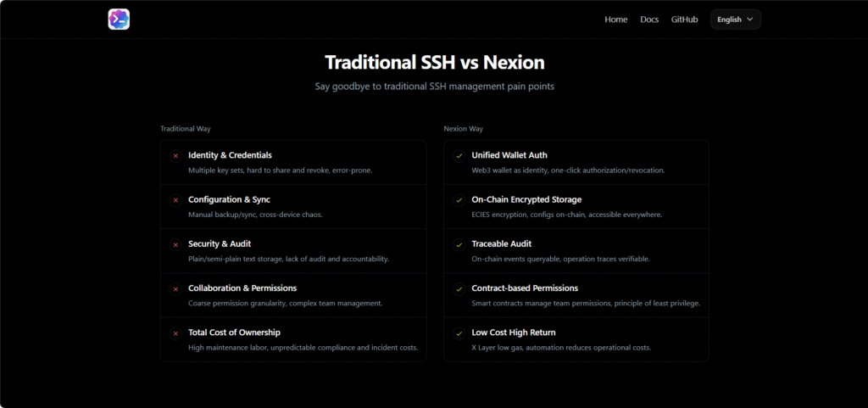Select the Unified Wallet Auth heading

pos(509,155)
